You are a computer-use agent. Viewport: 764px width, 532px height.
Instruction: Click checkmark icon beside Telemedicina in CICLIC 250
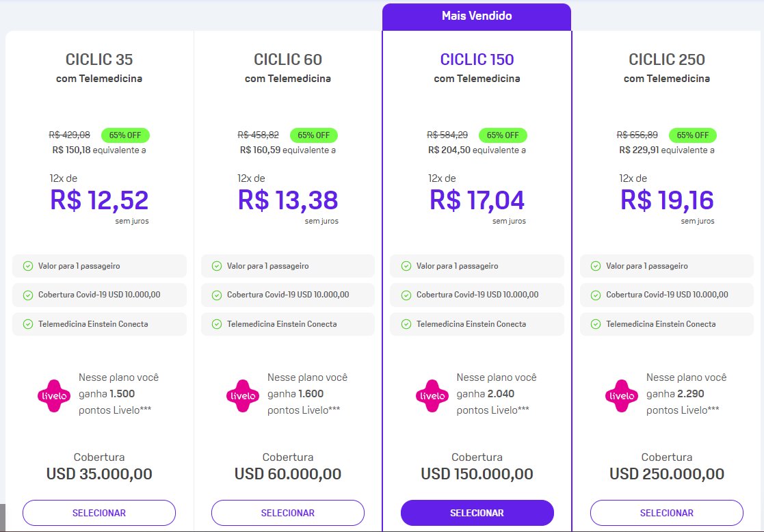pos(596,324)
